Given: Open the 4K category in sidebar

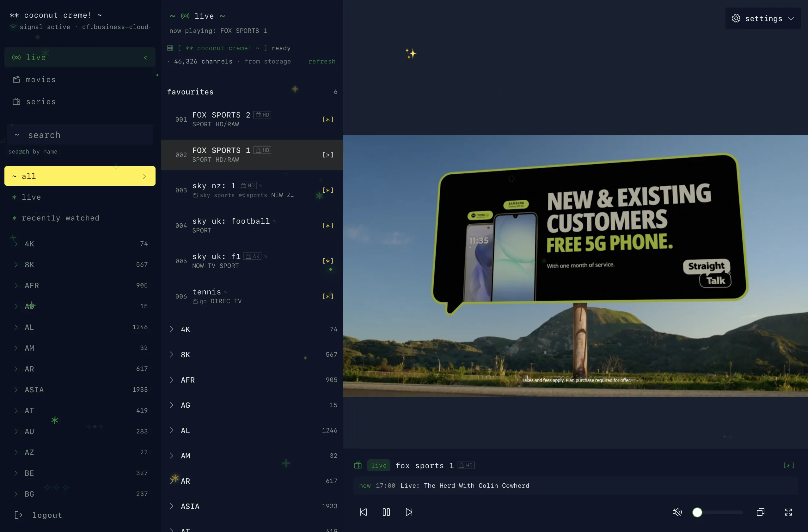Looking at the screenshot, I should [80, 244].
